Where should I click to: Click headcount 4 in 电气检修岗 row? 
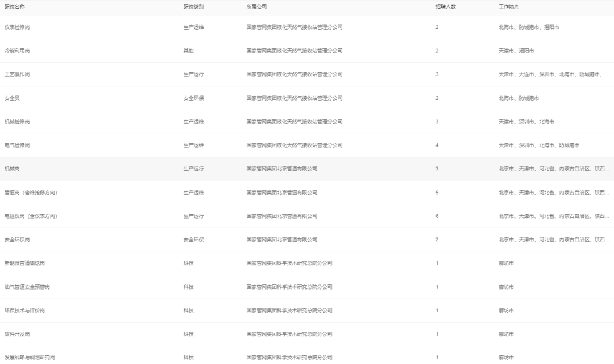tap(437, 145)
